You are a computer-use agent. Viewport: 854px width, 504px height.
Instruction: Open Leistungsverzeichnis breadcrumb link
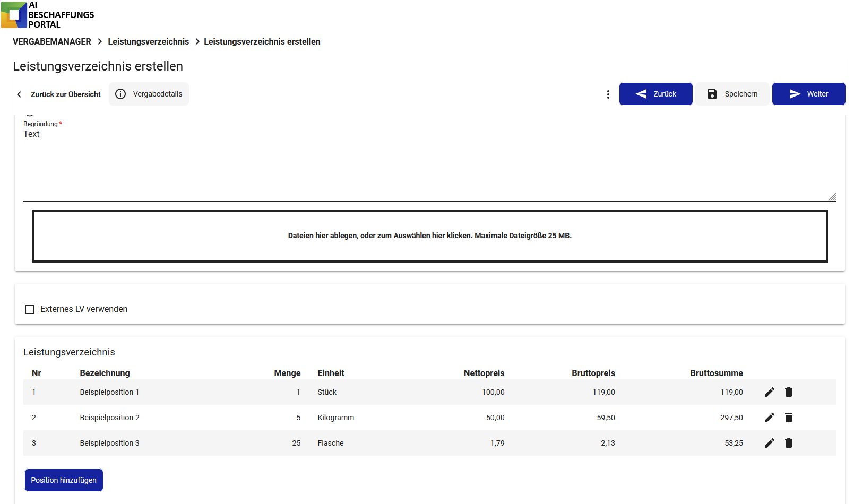click(x=148, y=41)
